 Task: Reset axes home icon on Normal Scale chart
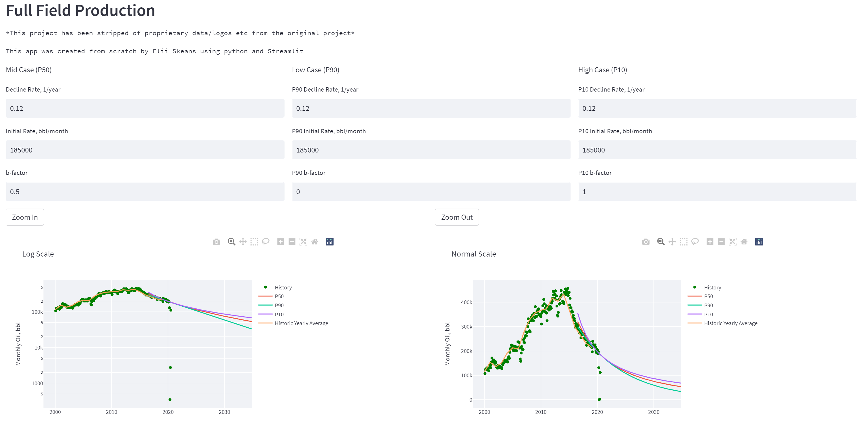[744, 242]
